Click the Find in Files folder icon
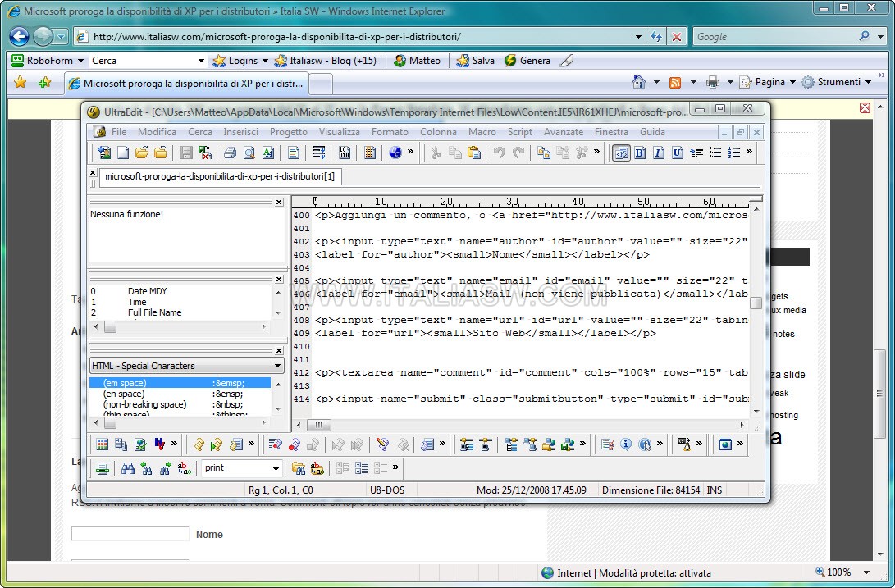895x588 pixels. point(298,469)
